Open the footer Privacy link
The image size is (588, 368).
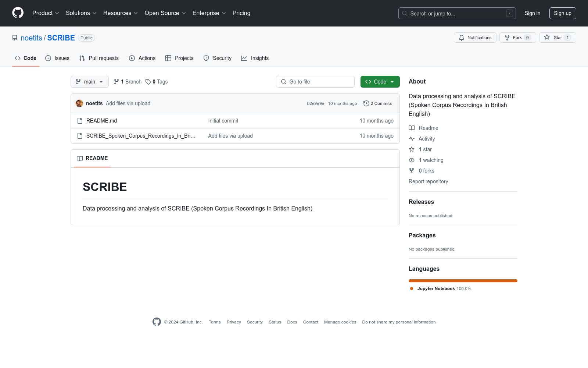pos(234,322)
